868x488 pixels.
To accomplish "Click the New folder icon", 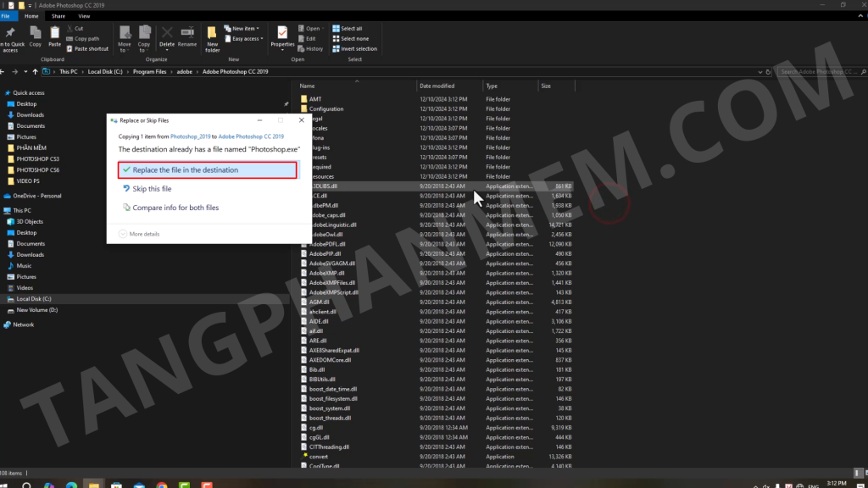I will pyautogui.click(x=212, y=37).
